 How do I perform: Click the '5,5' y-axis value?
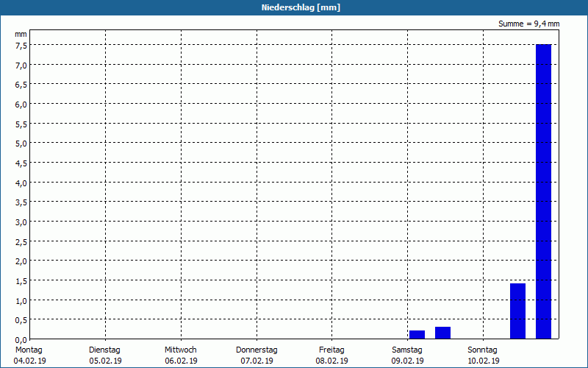(x=21, y=124)
